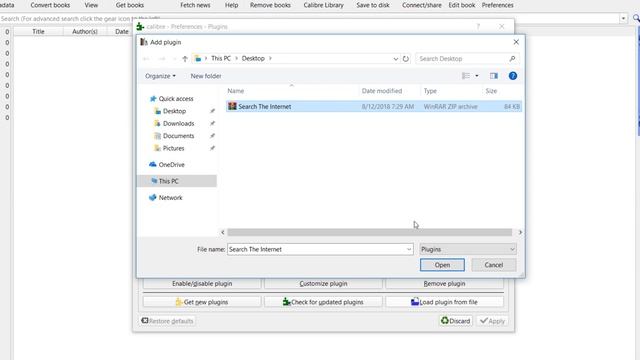This screenshot has width=640, height=360.
Task: Cancel the Add plugin dialog
Action: 493,265
